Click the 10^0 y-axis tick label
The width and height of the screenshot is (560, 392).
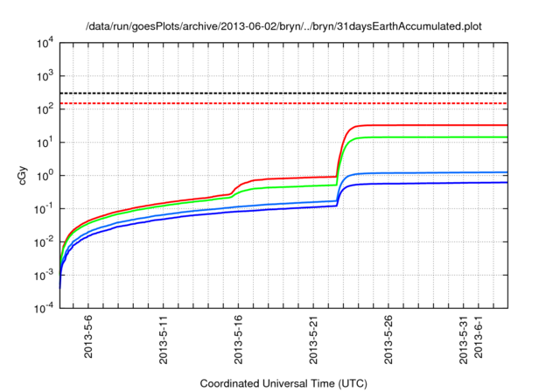(x=45, y=175)
